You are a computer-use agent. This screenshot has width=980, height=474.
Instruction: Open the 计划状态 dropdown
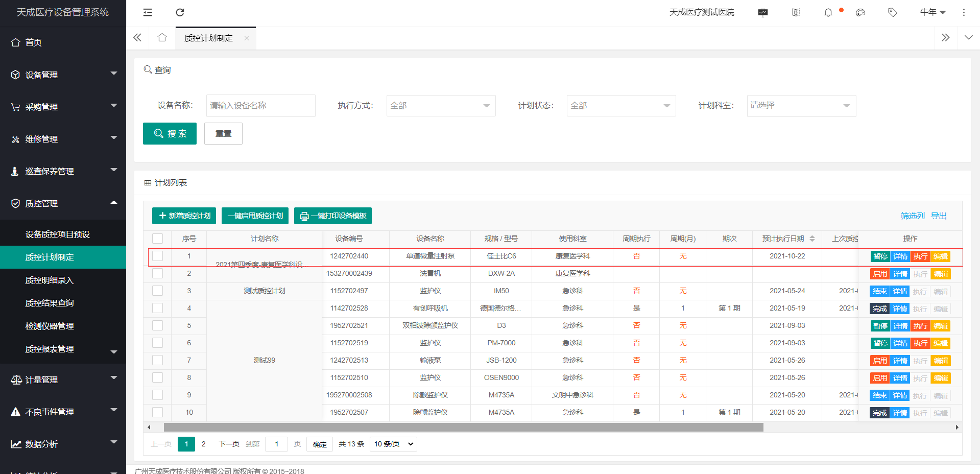(x=621, y=106)
